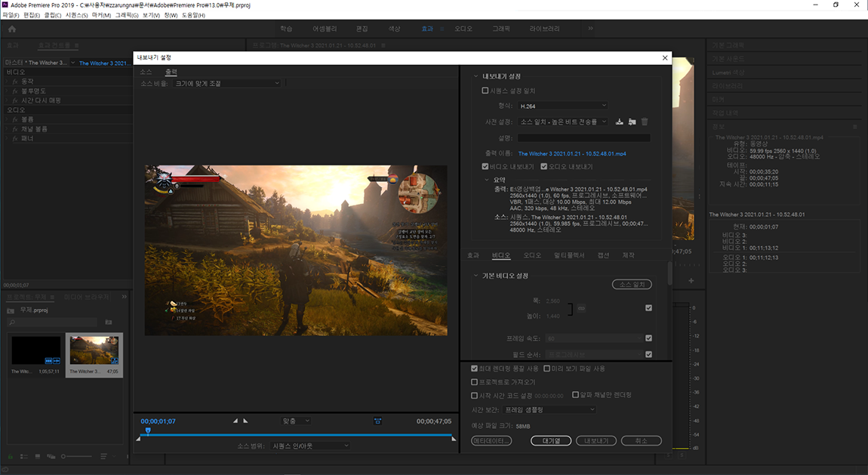Click the 소스 일치 button
Viewport: 868px width, 475px height.
[632, 285]
